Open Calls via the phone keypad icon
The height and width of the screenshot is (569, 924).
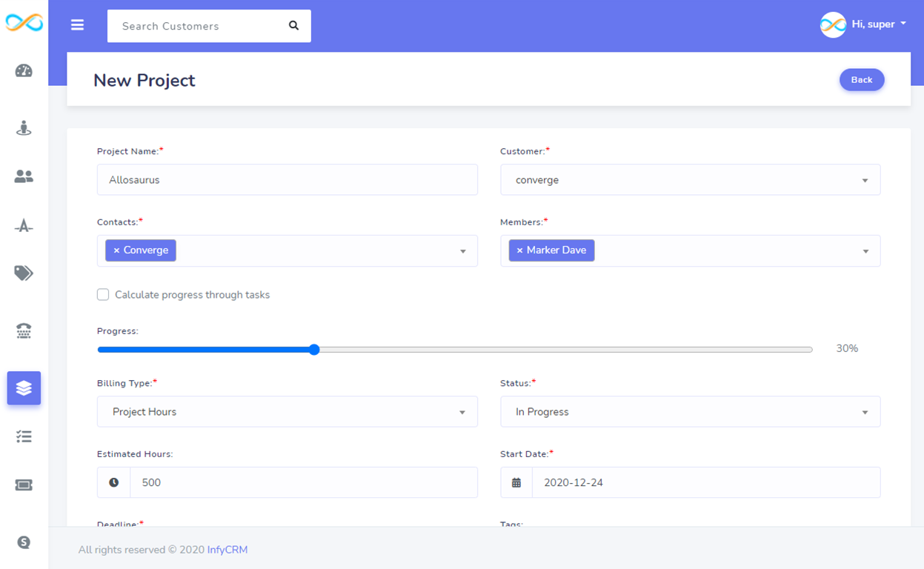pos(24,330)
